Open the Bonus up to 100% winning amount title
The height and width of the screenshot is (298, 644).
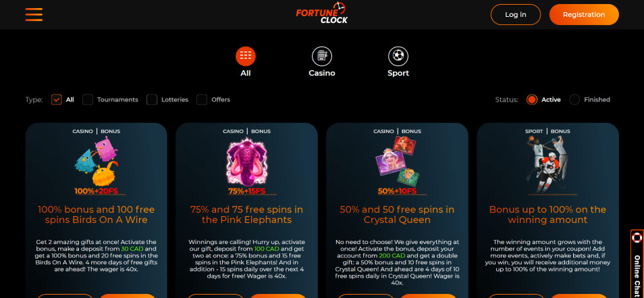tap(547, 215)
